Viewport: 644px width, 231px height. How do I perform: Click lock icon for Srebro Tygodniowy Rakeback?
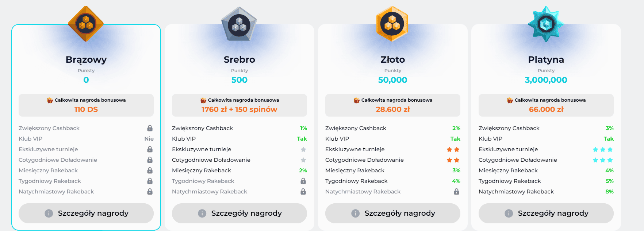[303, 181]
